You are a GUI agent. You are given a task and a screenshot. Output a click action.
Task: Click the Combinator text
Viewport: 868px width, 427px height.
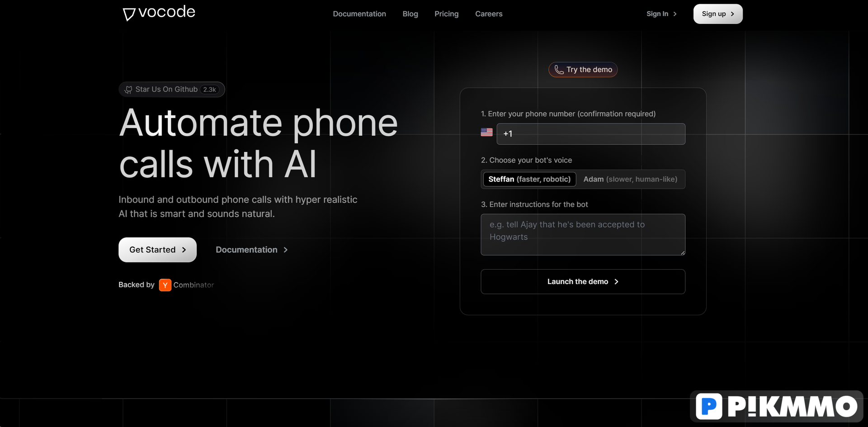coord(193,285)
